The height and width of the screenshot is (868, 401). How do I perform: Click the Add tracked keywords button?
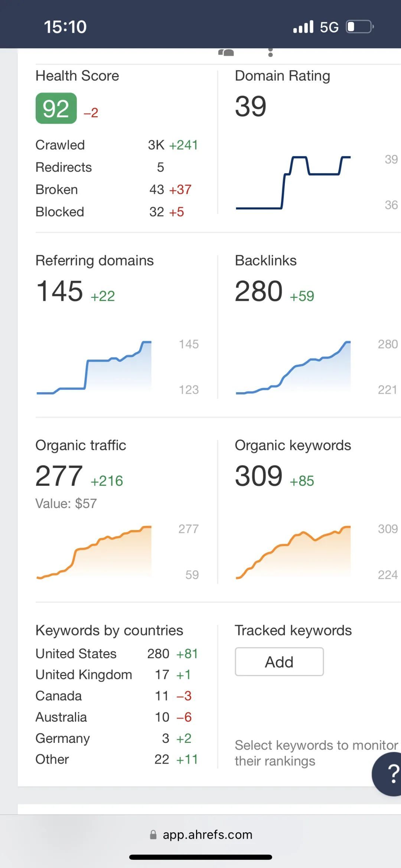click(x=279, y=662)
